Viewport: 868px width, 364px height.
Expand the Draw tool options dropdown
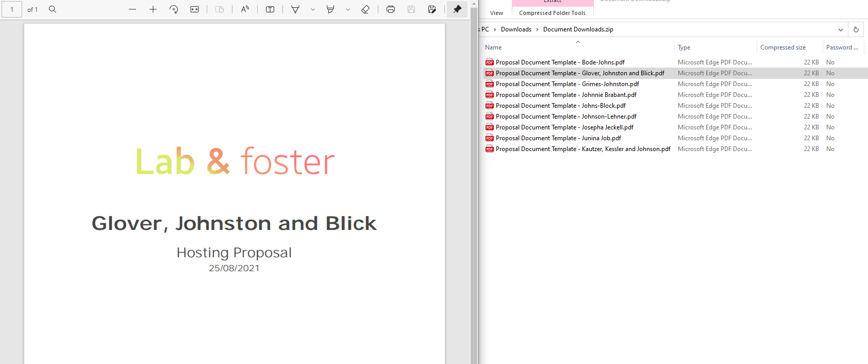(x=313, y=9)
